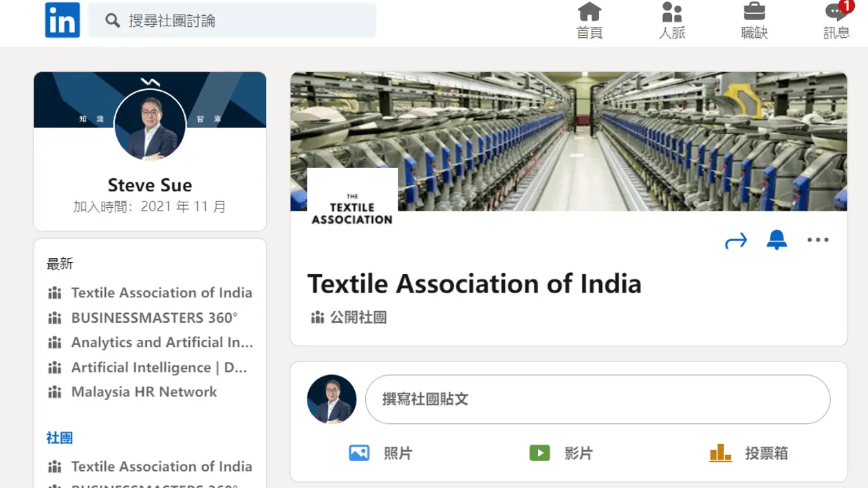Open Textile Association of India under 最新
The height and width of the screenshot is (488, 868).
(x=162, y=293)
